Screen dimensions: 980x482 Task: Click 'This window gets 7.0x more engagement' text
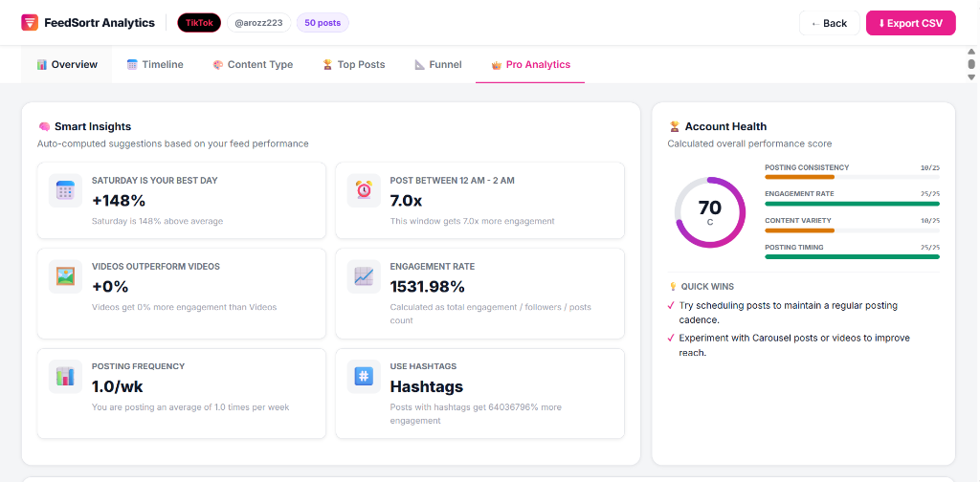472,221
